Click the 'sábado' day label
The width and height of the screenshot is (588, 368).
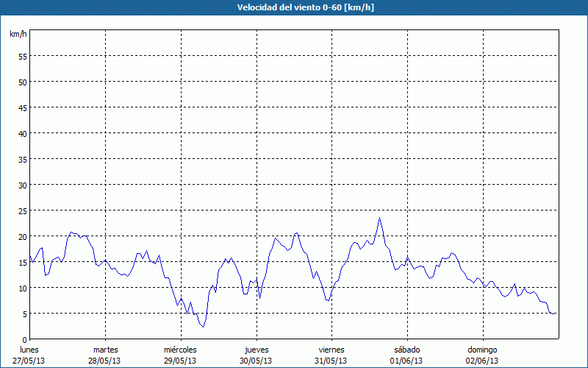[x=406, y=350]
